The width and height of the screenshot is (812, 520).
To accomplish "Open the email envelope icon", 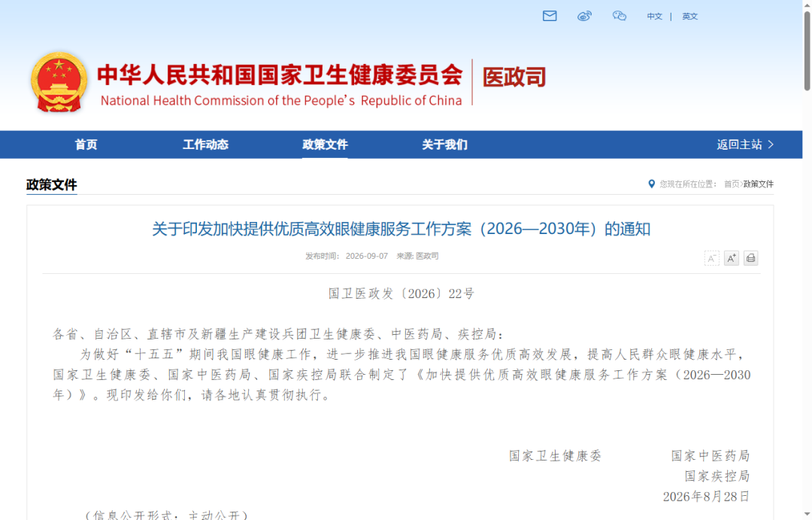I will click(550, 16).
